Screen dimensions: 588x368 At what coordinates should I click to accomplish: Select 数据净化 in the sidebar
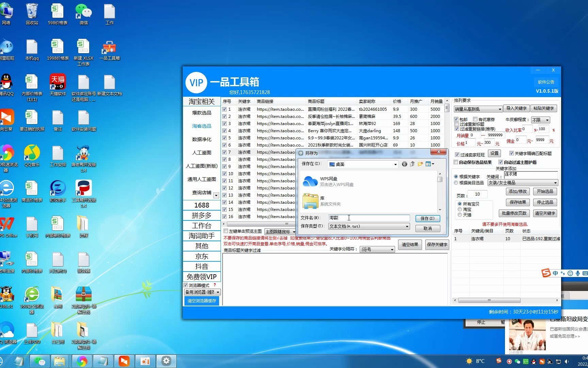pos(201,139)
